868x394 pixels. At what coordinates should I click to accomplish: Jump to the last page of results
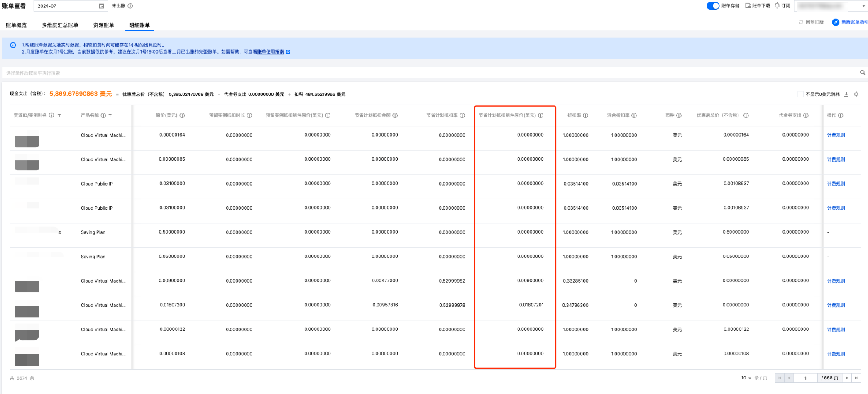pos(856,378)
